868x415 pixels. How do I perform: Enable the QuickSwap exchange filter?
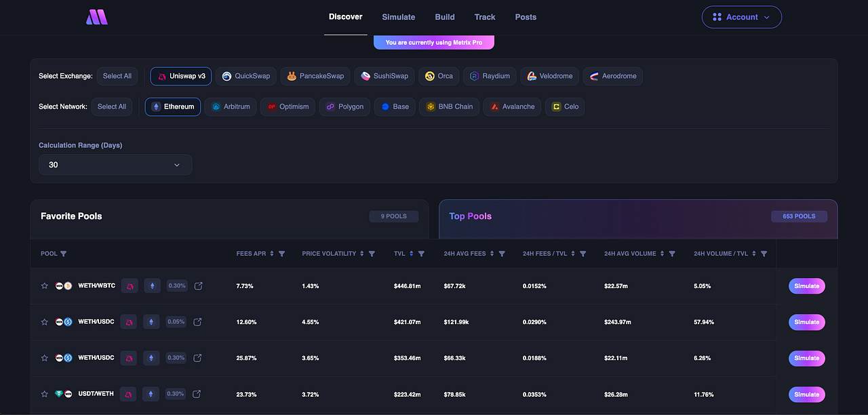pyautogui.click(x=245, y=76)
